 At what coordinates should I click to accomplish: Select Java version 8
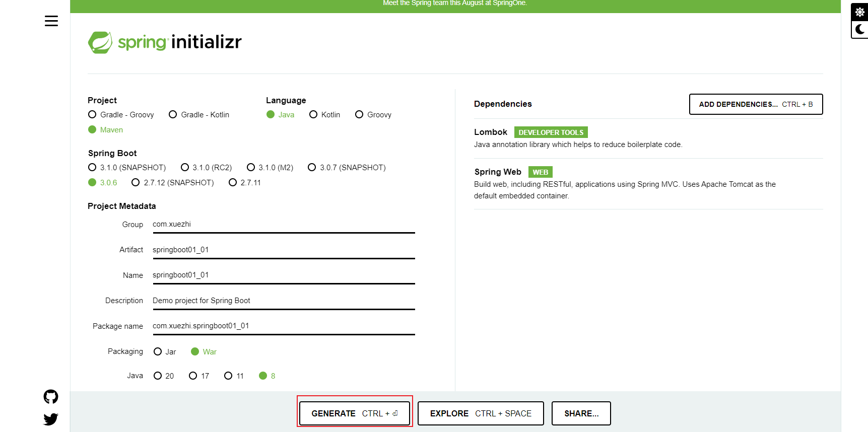(267, 376)
